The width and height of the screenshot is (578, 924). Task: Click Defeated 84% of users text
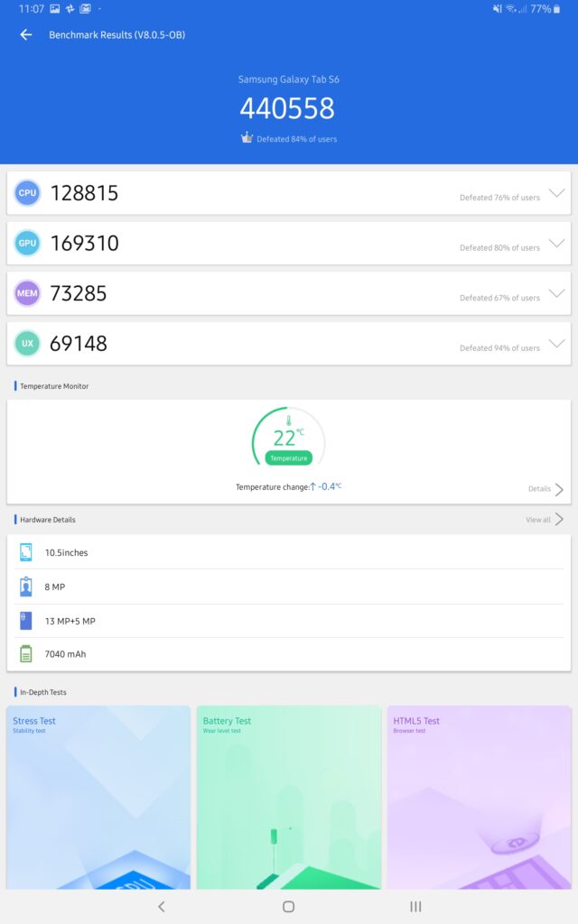point(296,139)
